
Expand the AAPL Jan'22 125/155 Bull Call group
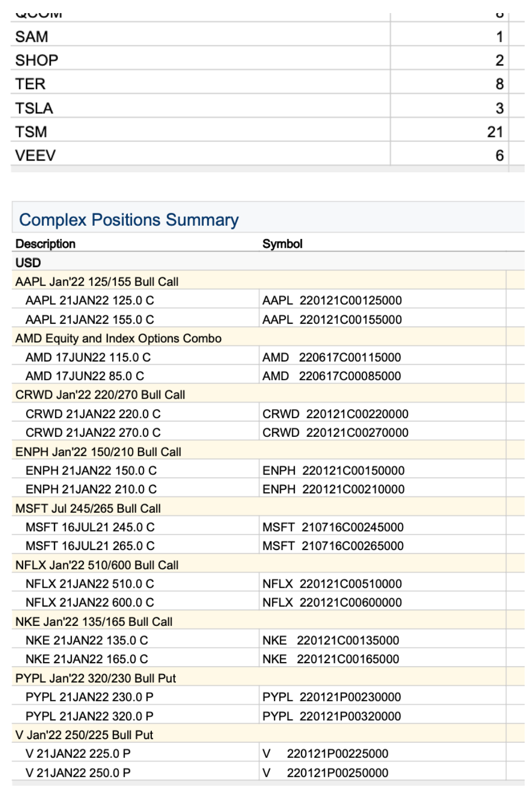(x=97, y=282)
